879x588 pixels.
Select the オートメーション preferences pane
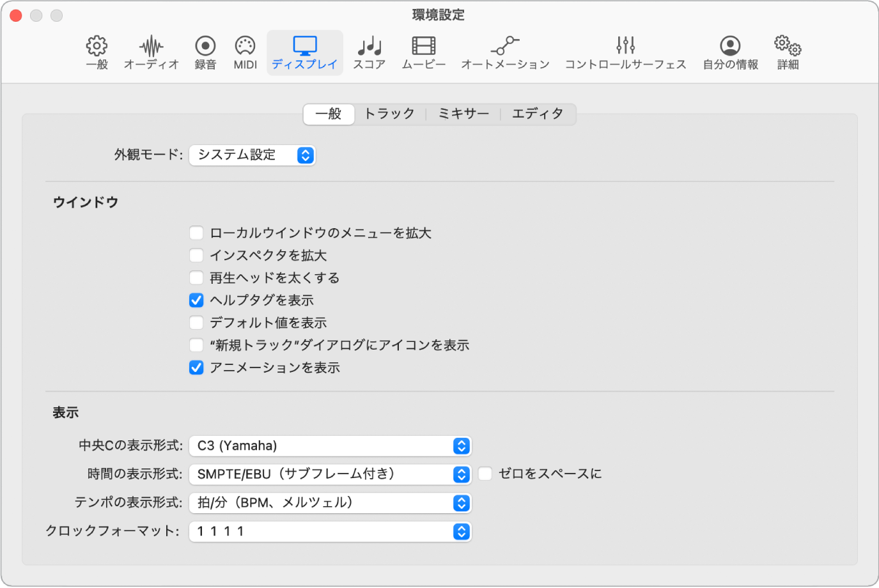(x=505, y=52)
